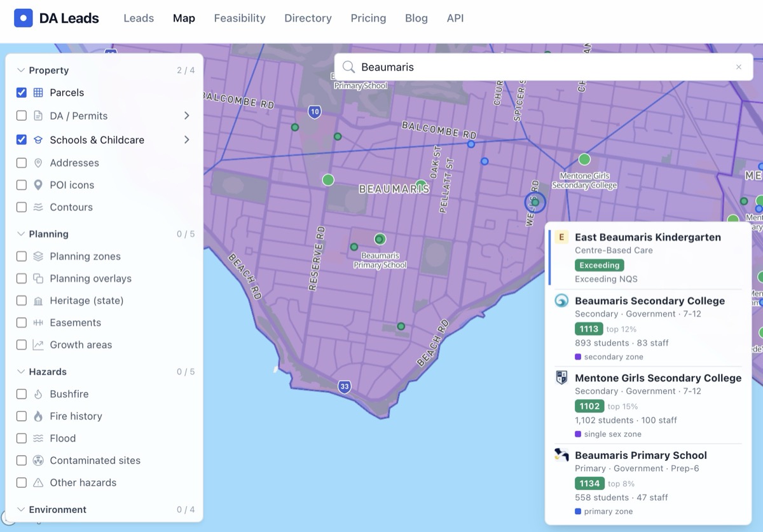This screenshot has width=763, height=532.
Task: Tick the POI icons checkbox
Action: coord(22,185)
